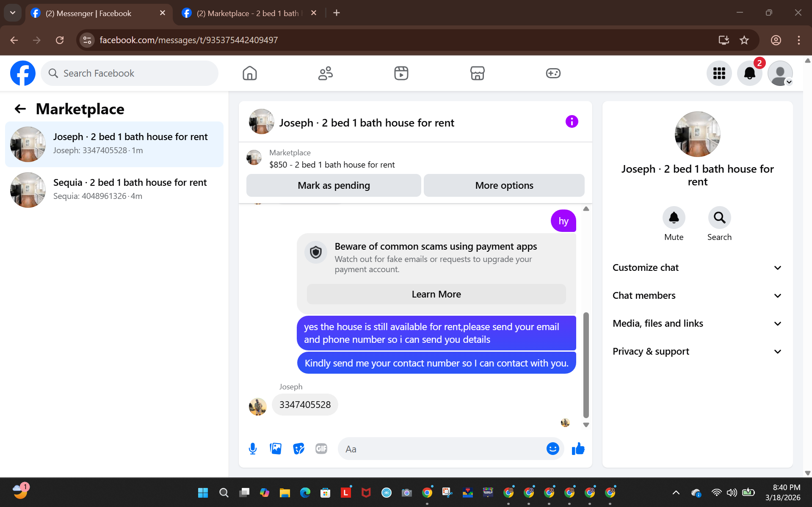
Task: Reload the page
Action: click(x=60, y=40)
